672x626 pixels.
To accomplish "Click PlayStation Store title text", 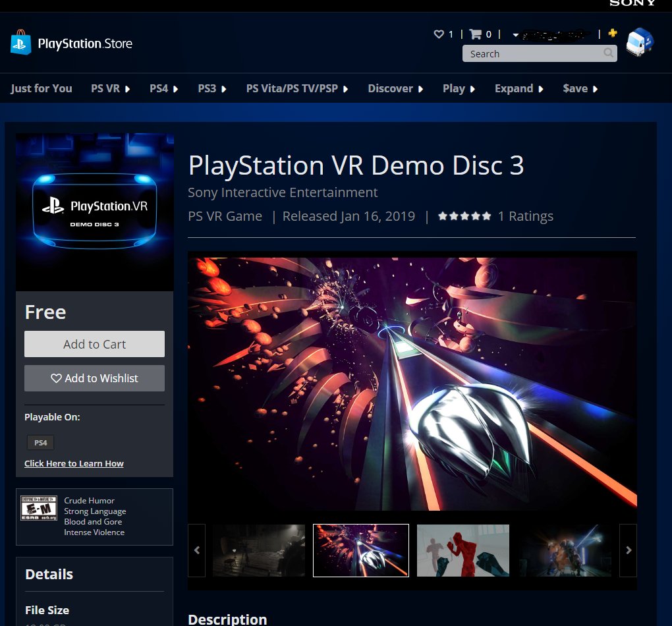I will coord(85,43).
